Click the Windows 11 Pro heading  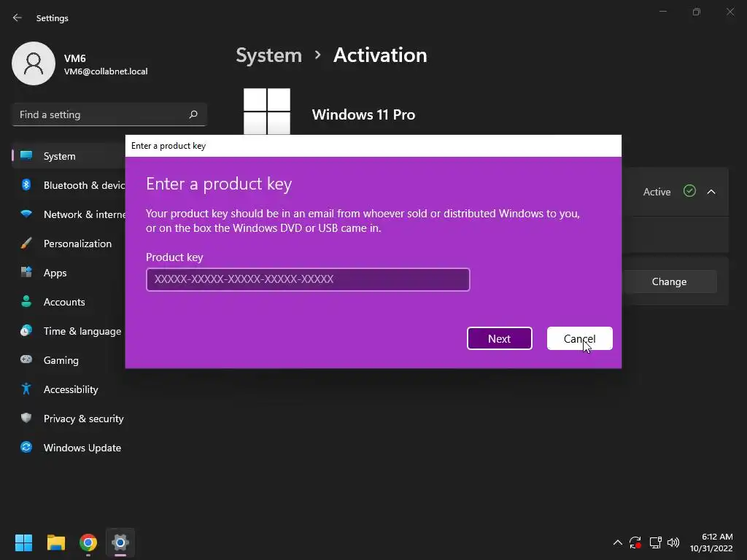coord(363,114)
